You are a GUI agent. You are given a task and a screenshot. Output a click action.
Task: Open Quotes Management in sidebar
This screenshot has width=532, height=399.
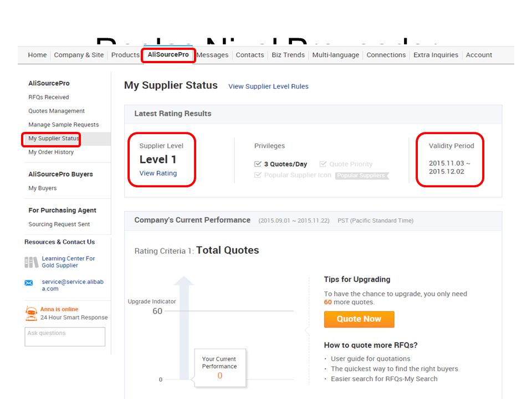point(57,111)
